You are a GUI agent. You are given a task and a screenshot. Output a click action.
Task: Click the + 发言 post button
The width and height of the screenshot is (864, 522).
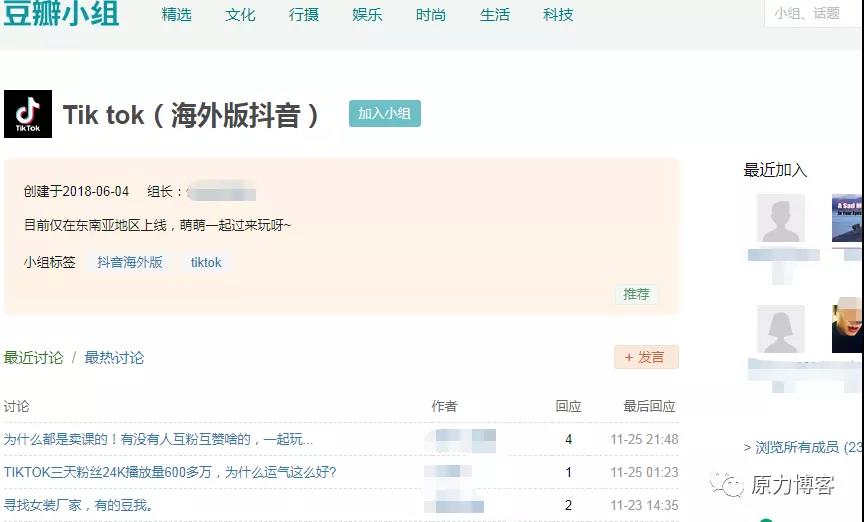tap(646, 357)
